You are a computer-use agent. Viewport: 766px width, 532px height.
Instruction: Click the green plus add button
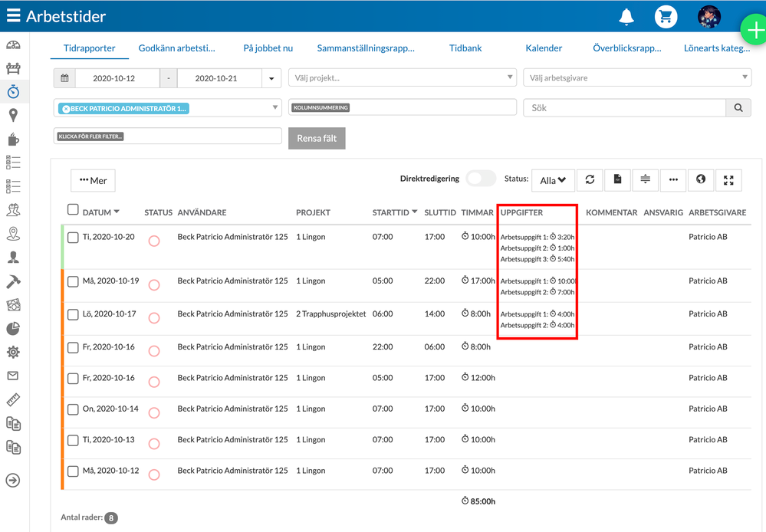coord(754,31)
